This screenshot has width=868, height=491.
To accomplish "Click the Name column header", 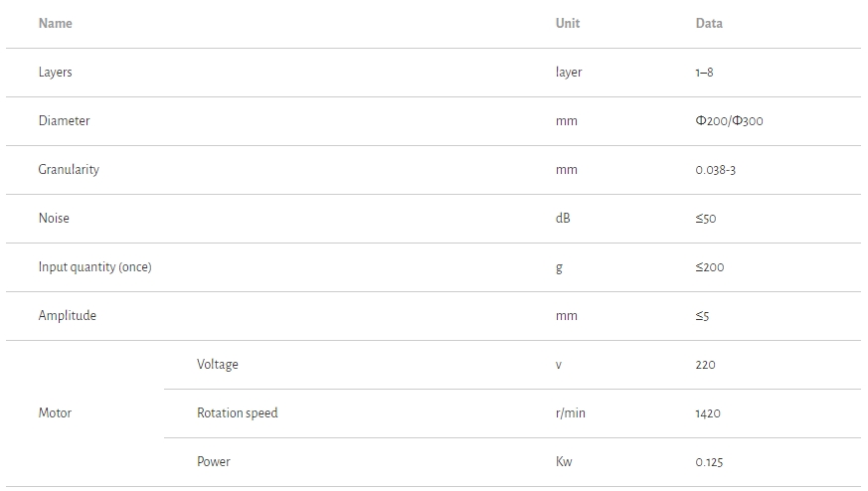I will point(56,23).
